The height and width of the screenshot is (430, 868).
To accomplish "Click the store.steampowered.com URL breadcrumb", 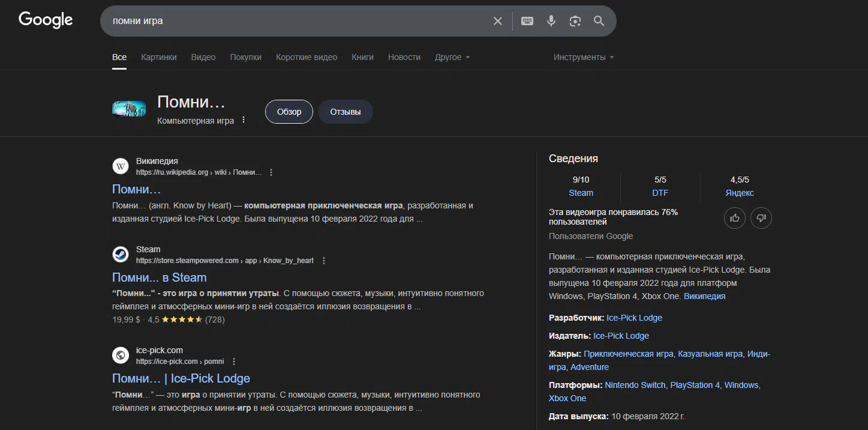I will click(x=225, y=261).
